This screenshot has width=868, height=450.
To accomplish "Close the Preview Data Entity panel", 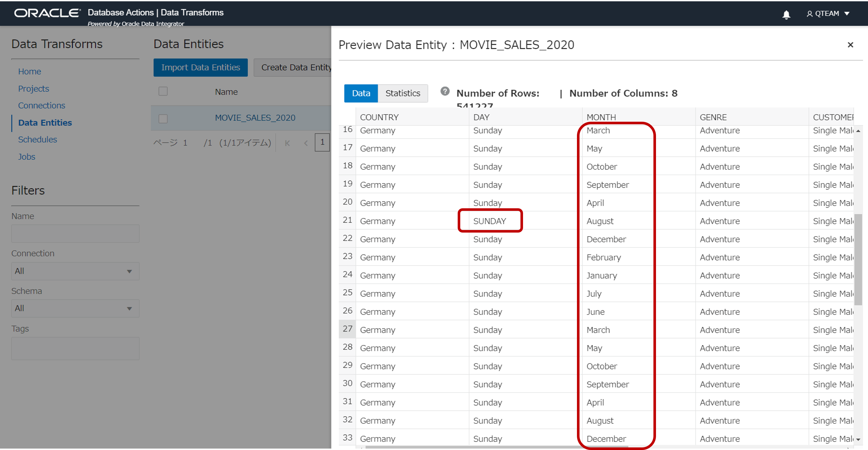I will 850,45.
